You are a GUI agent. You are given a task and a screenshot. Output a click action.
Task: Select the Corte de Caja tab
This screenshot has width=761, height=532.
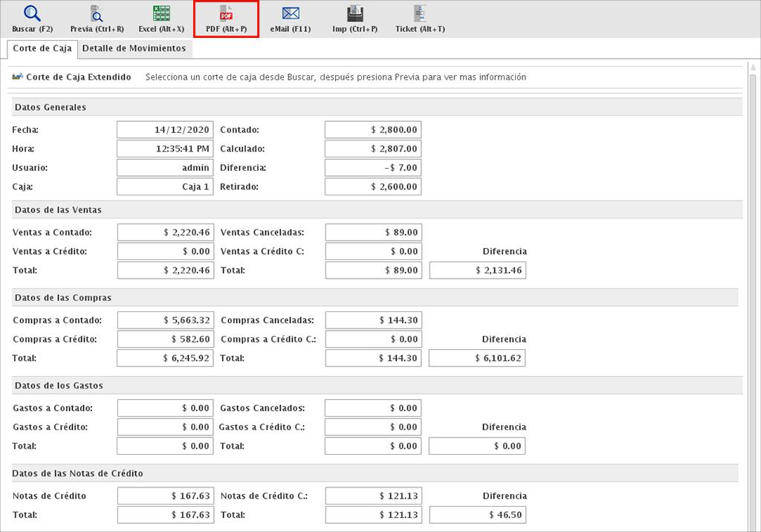click(42, 48)
